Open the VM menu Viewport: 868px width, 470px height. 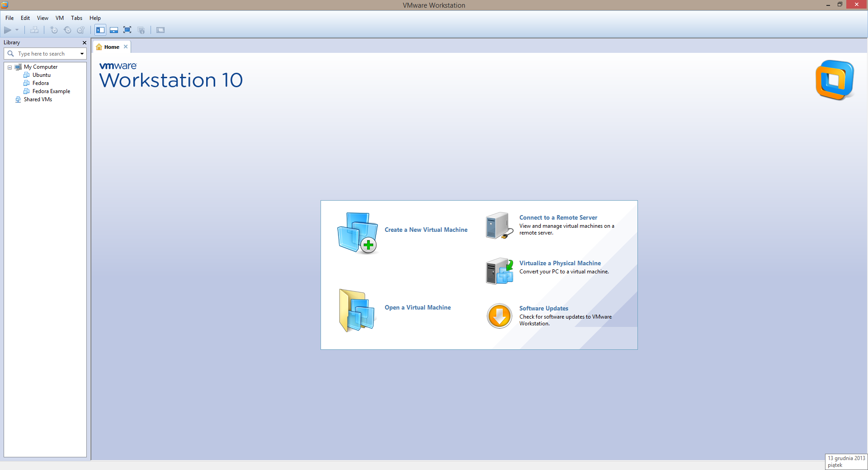point(60,18)
